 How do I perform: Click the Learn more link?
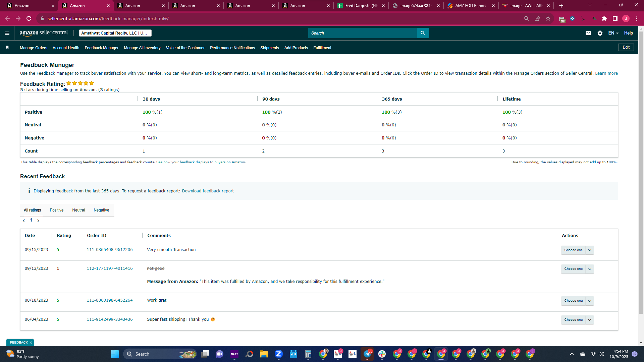[606, 73]
